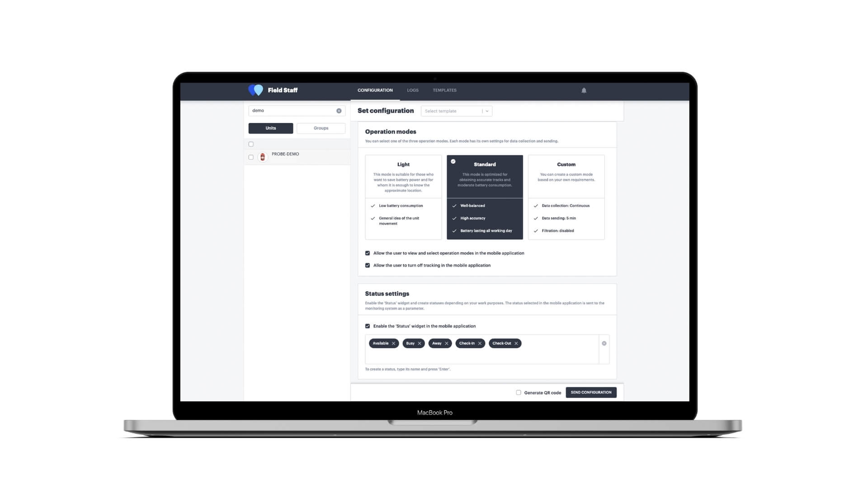Click the Add status tag icon
Viewport: 868px width, 488px height.
tap(604, 343)
